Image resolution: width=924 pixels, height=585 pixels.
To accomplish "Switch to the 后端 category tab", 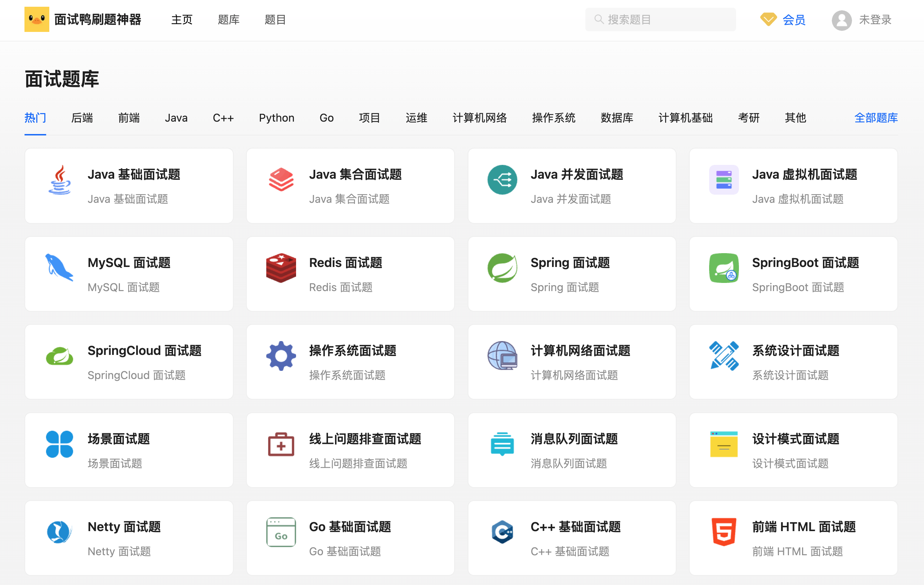I will pyautogui.click(x=82, y=118).
